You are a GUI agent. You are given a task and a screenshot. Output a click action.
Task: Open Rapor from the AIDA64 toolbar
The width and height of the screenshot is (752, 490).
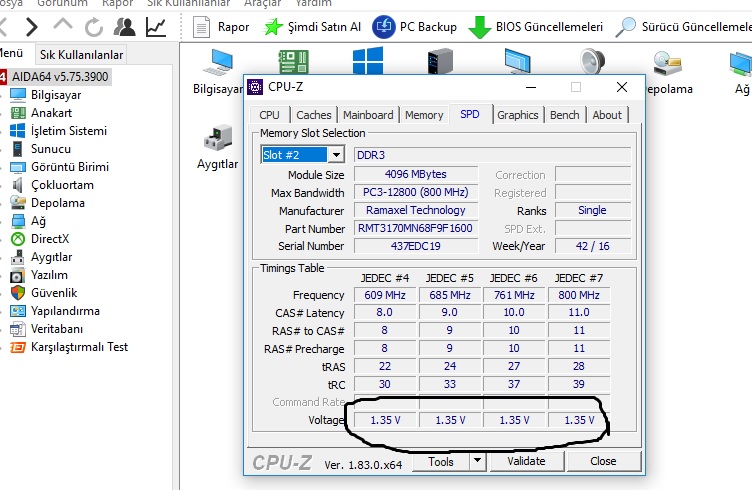point(221,27)
